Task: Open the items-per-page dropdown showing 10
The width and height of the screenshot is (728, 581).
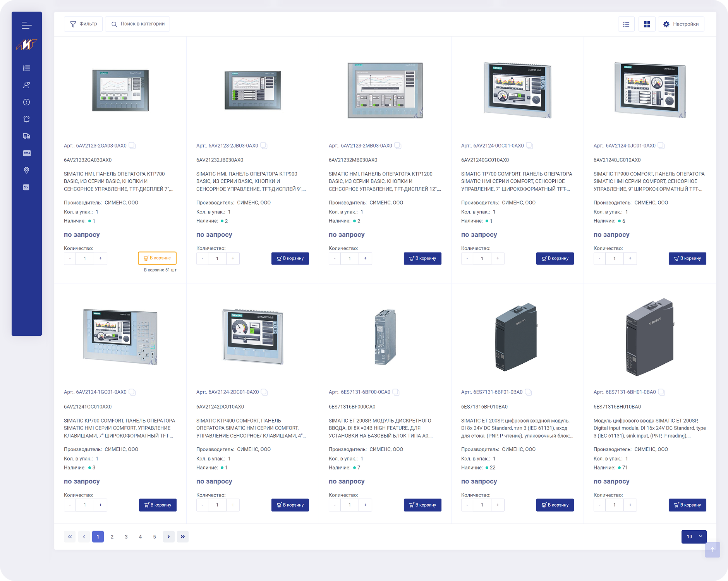Action: [x=694, y=536]
